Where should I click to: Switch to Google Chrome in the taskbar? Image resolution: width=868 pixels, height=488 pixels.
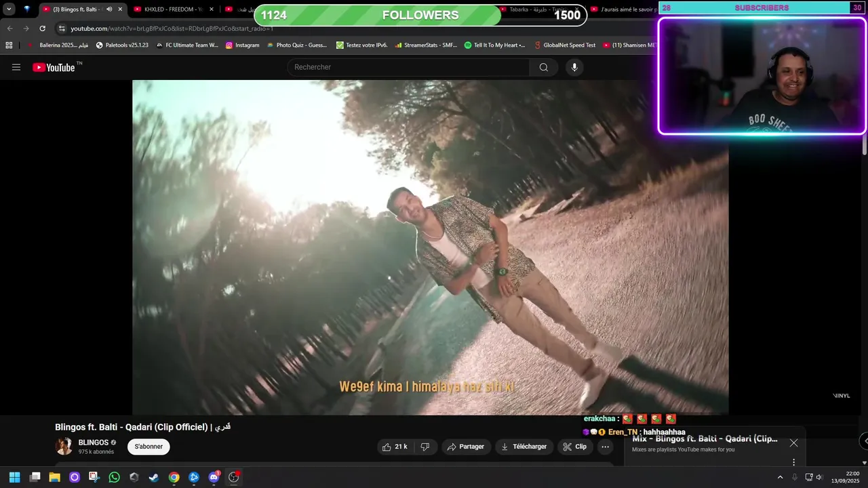pos(174,477)
